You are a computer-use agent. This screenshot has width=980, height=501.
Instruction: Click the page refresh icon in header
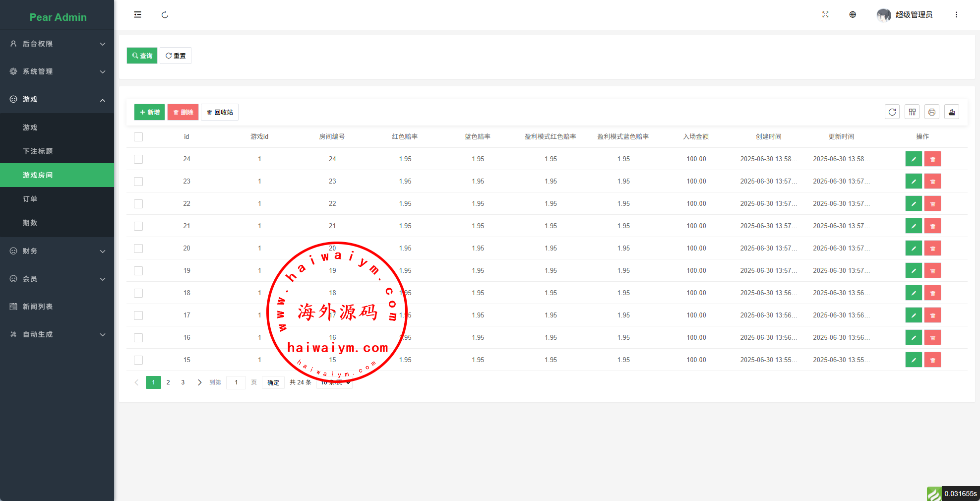[x=165, y=15]
